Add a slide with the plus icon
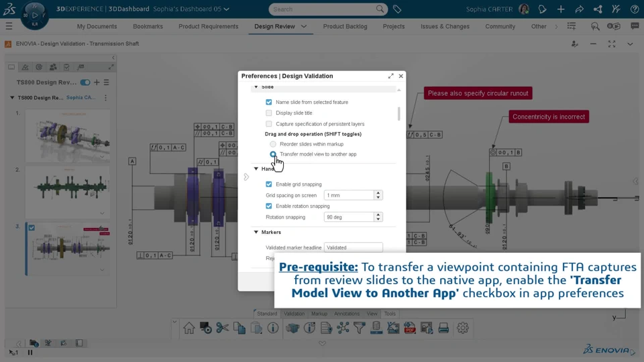The image size is (644, 362). [97, 82]
